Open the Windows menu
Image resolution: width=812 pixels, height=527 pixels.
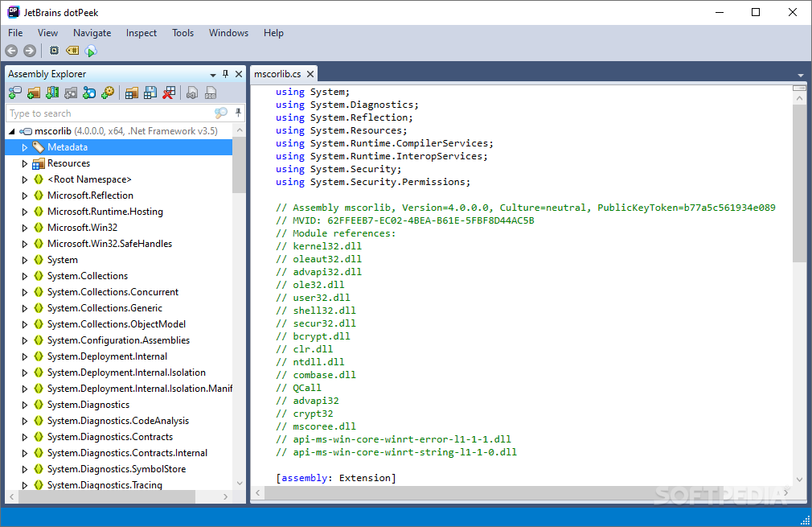tap(228, 33)
